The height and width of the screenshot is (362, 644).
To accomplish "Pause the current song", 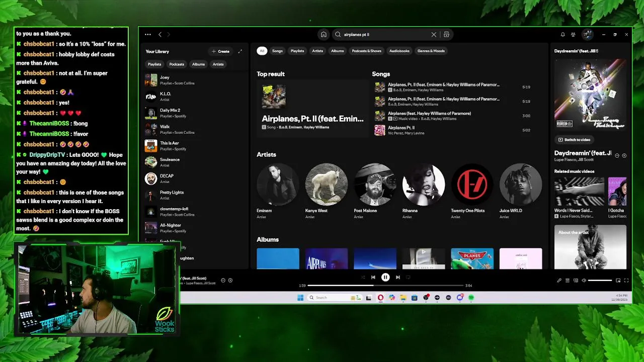I will (x=385, y=277).
